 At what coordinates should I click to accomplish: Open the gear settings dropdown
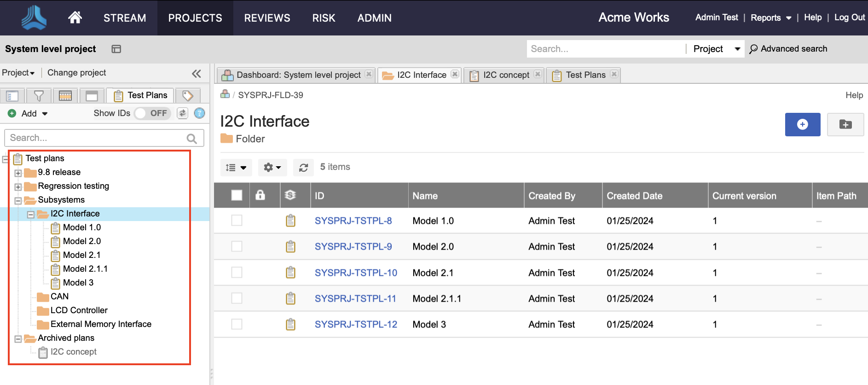click(x=272, y=168)
